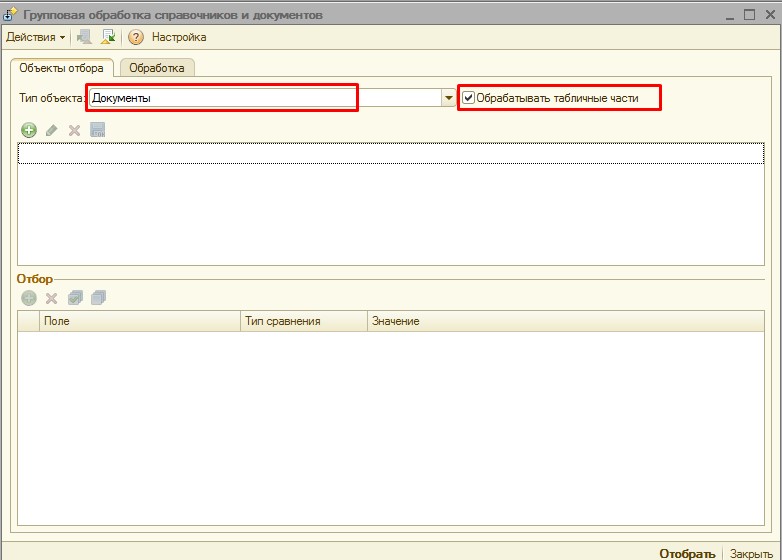This screenshot has width=782, height=560.
Task: Click the delete filter X icon under Отбор
Action: [51, 298]
